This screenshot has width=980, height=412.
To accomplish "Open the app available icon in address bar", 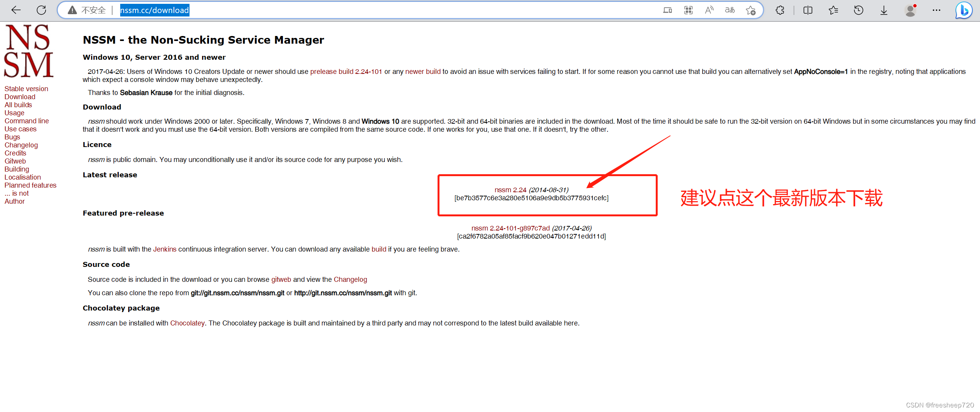I will [668, 10].
